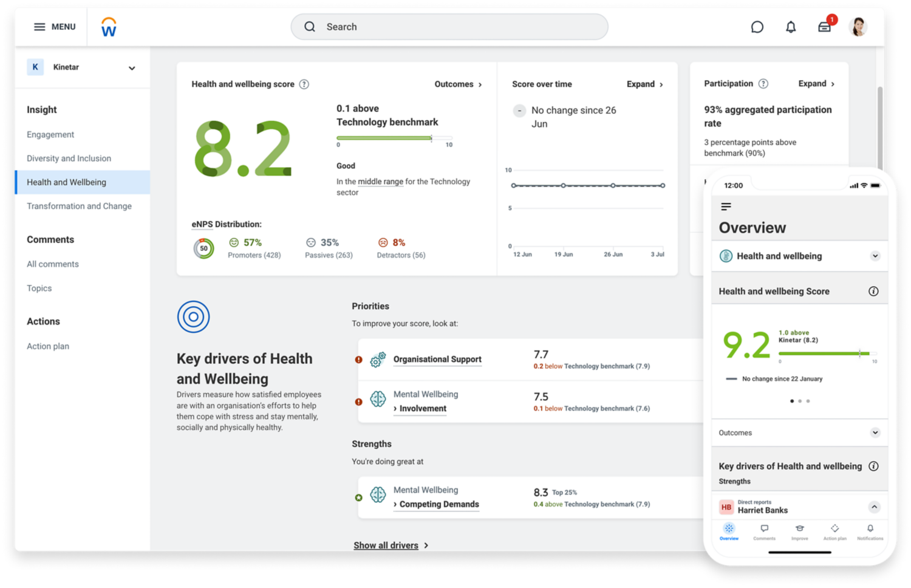The image size is (911, 588).
Task: Click the Show all drivers link
Action: click(386, 545)
